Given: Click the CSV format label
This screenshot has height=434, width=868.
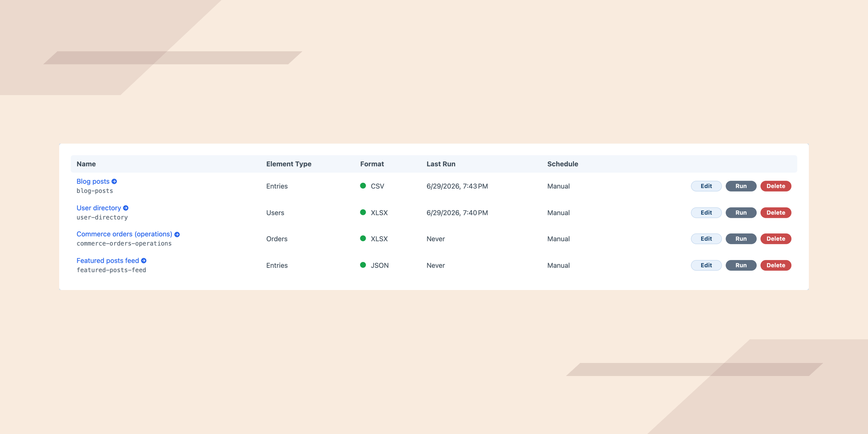Looking at the screenshot, I should pos(378,186).
